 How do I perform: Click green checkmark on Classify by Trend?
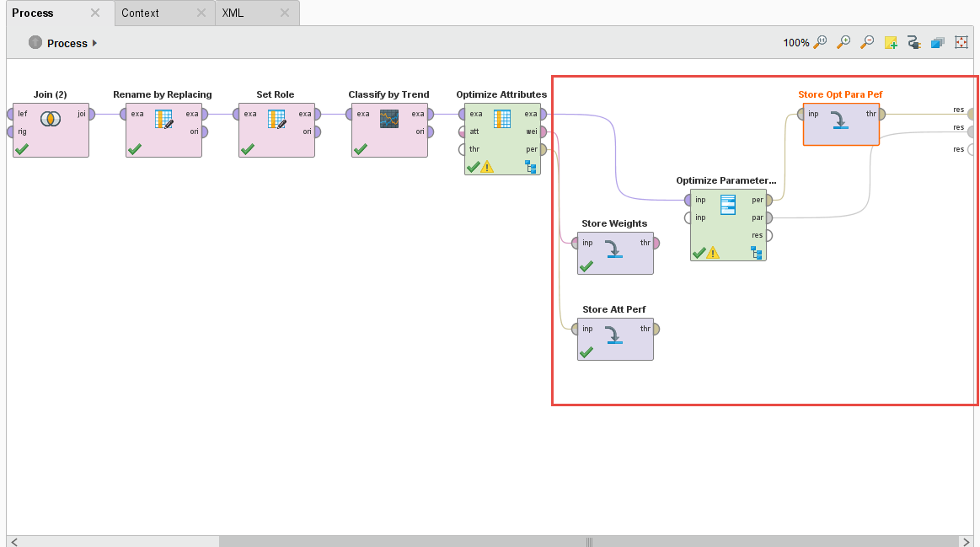point(361,149)
